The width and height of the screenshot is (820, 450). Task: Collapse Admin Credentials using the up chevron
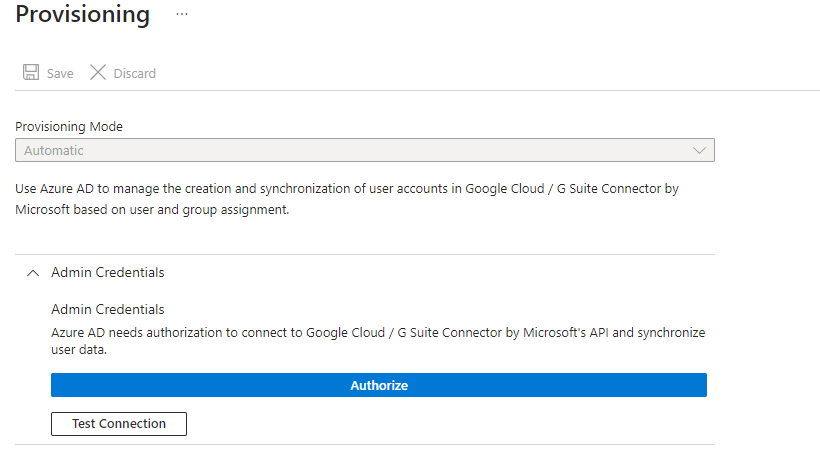pyautogui.click(x=33, y=272)
